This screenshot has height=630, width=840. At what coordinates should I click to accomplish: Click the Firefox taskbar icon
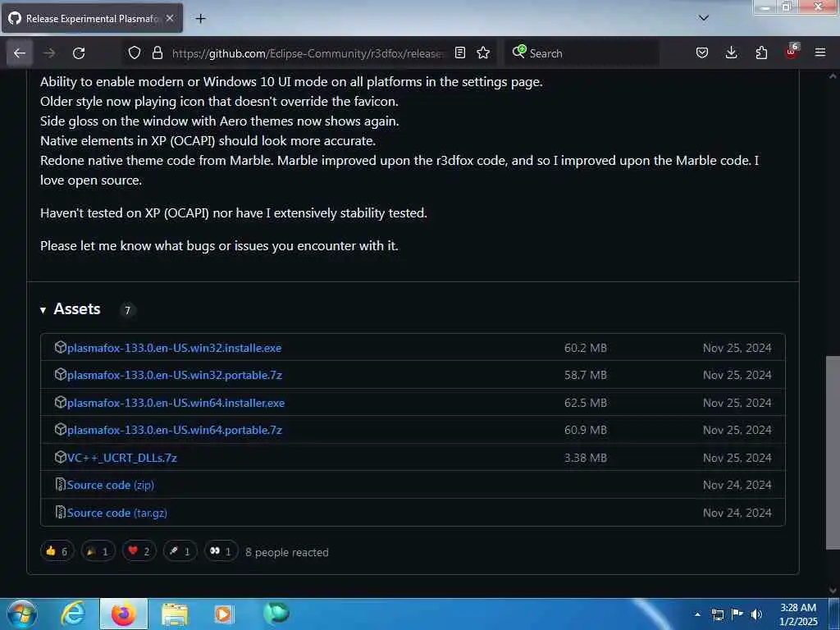click(123, 614)
